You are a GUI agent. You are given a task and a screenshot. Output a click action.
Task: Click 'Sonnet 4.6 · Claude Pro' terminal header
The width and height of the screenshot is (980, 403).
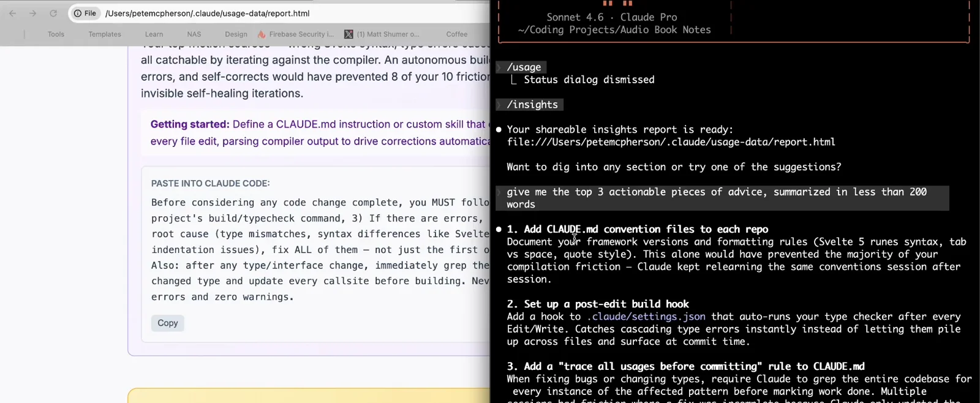coord(612,17)
